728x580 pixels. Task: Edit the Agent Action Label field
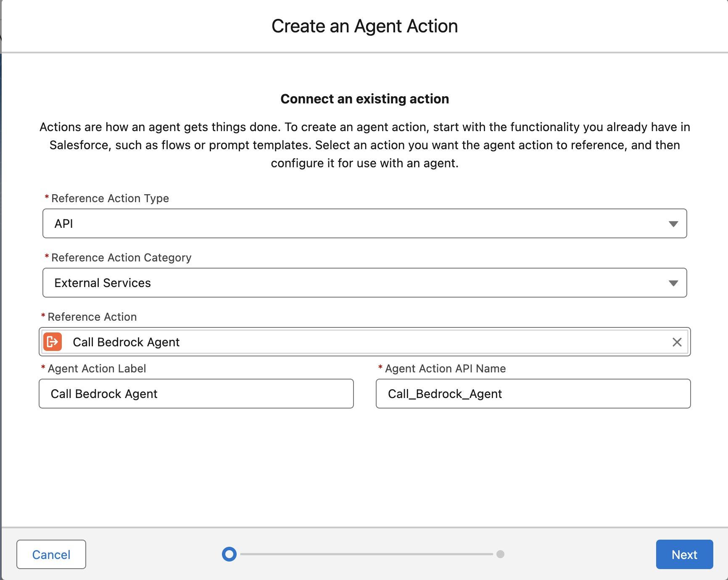(x=196, y=394)
